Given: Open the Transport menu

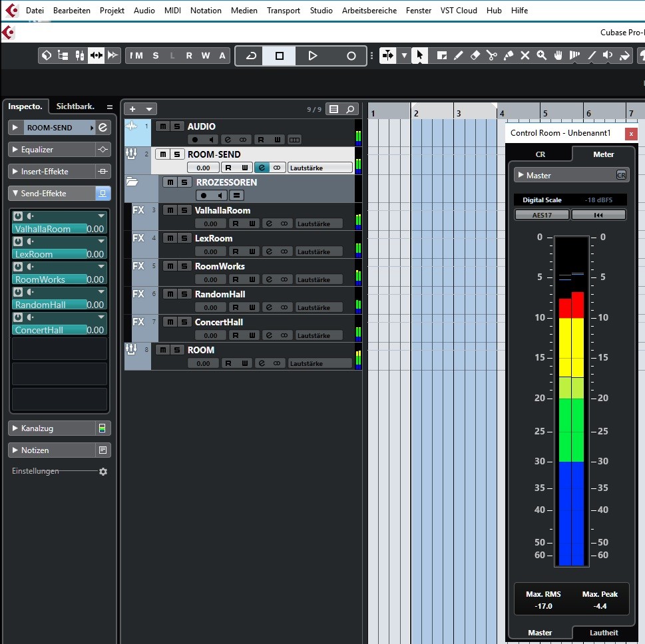Looking at the screenshot, I should 284,11.
